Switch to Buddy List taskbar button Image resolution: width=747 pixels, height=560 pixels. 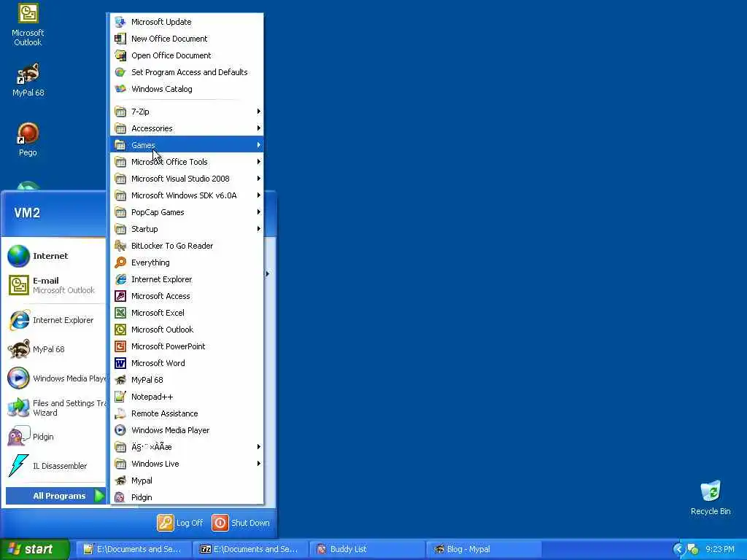click(x=367, y=549)
